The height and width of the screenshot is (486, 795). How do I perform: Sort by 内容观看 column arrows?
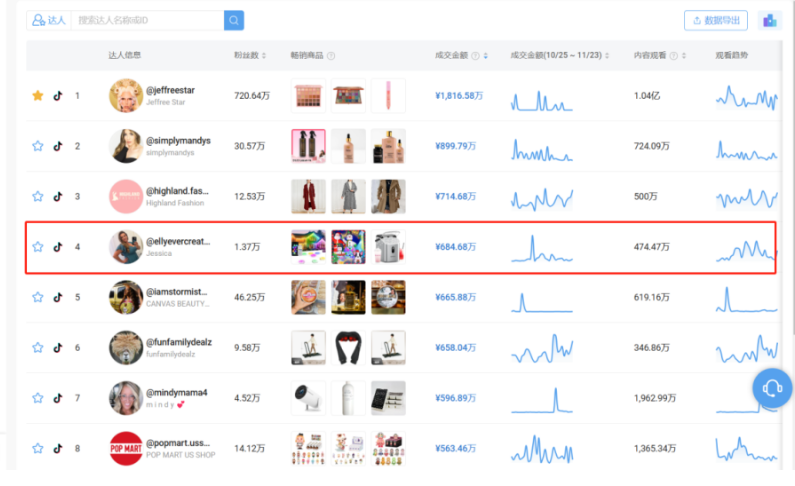coord(685,56)
